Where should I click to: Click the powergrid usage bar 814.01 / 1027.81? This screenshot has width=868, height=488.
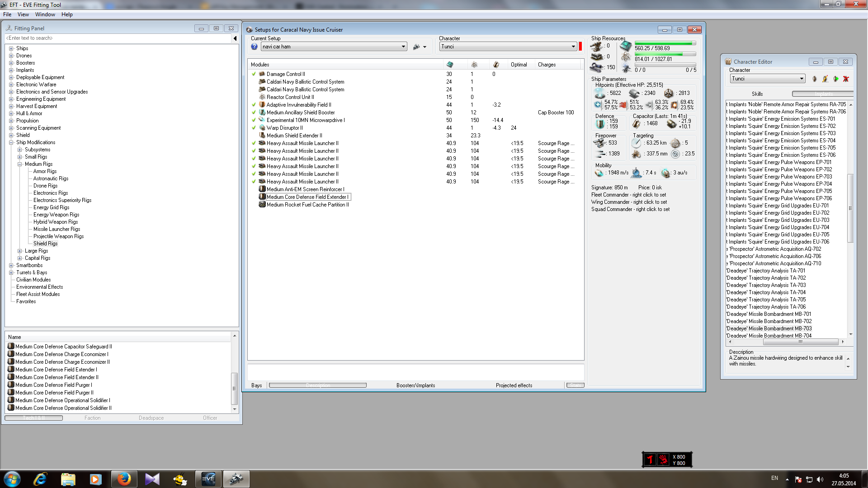click(x=665, y=54)
